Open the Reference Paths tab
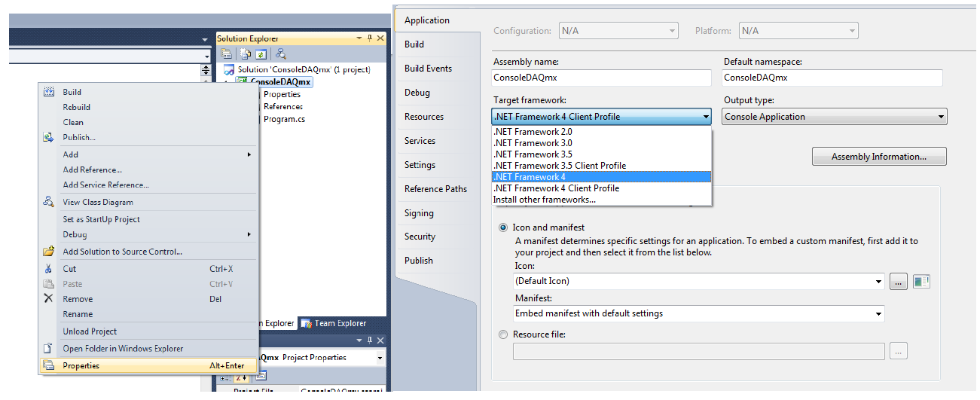The image size is (980, 400). click(x=437, y=189)
